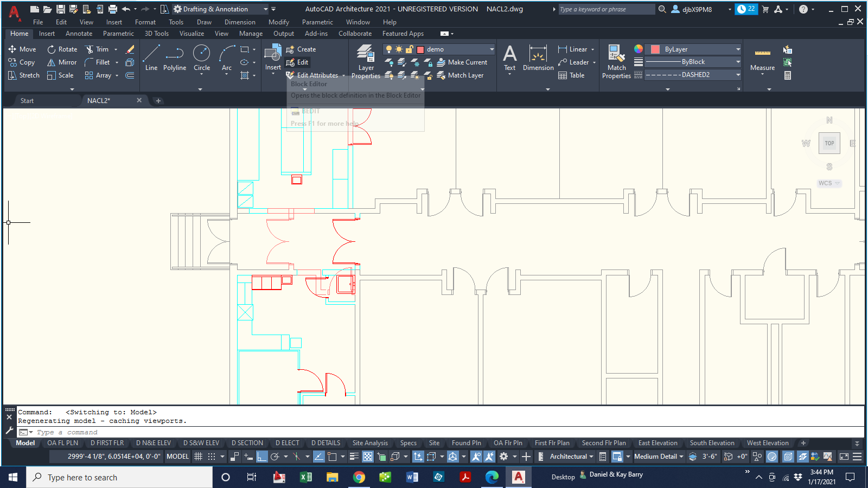Image resolution: width=868 pixels, height=488 pixels.
Task: Open the Layer Properties manager
Action: coord(365,60)
